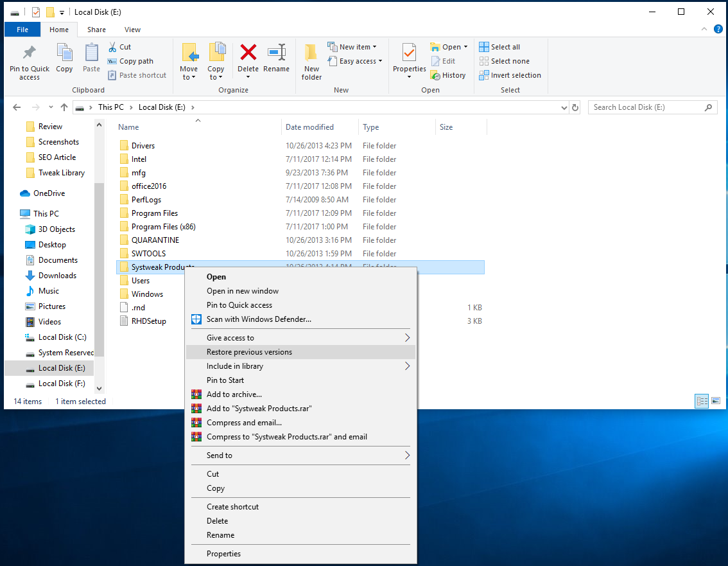Viewport: 728px width, 566px height.
Task: Click the navigation pane scrollbar down arrow
Action: coord(99,389)
